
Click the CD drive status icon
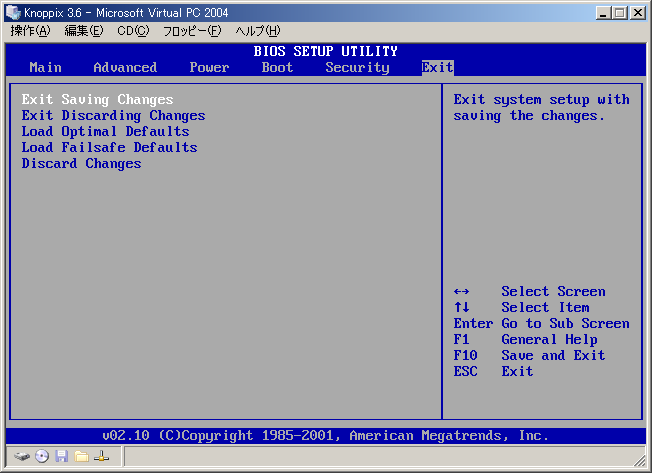coord(42,456)
